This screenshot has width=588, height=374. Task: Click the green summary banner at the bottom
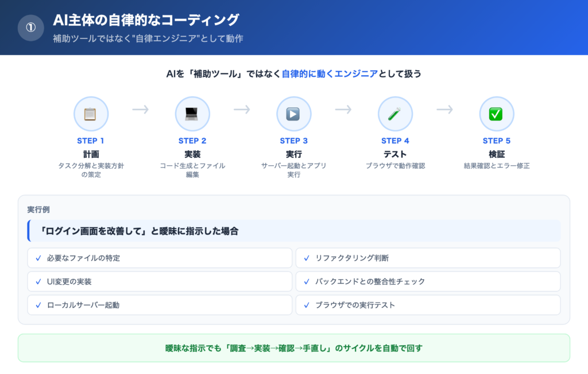(293, 348)
